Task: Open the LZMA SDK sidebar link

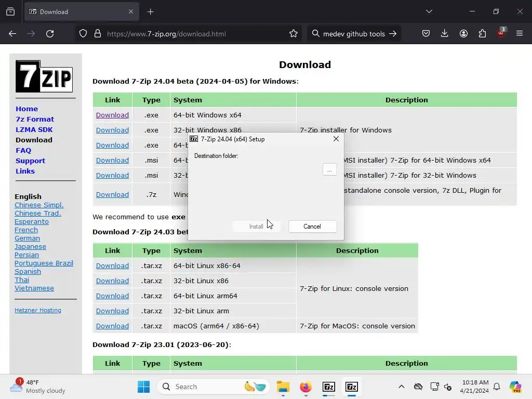Action: [x=34, y=129]
